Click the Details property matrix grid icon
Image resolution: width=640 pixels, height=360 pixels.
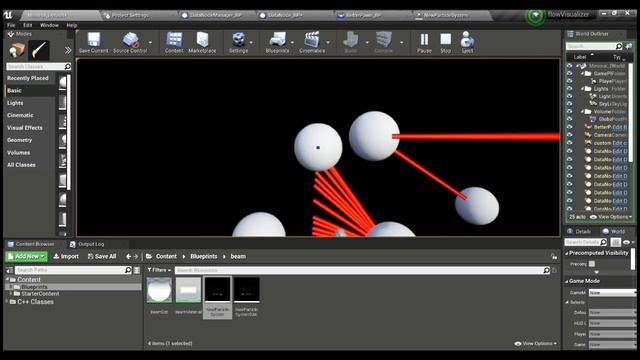616,242
